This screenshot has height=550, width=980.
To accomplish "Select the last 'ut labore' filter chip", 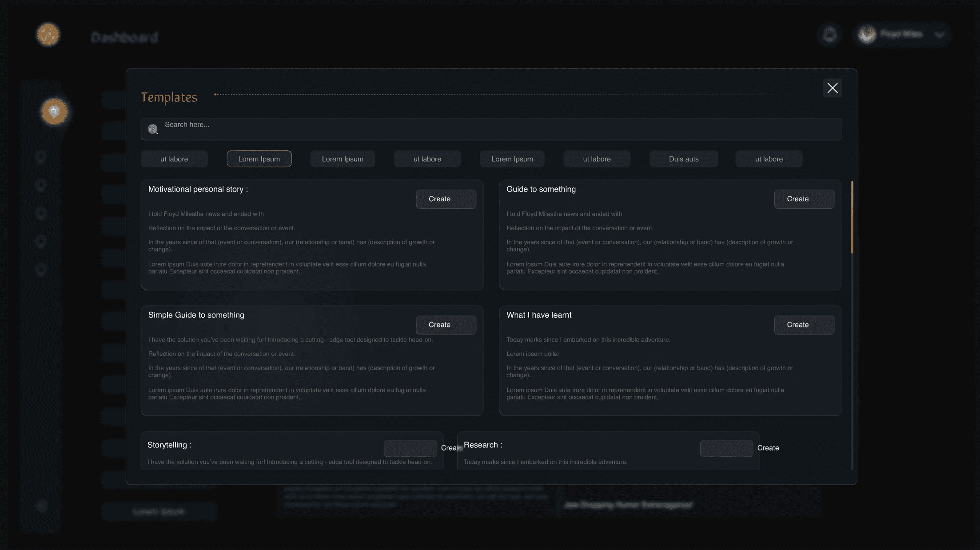I will pos(769,159).
